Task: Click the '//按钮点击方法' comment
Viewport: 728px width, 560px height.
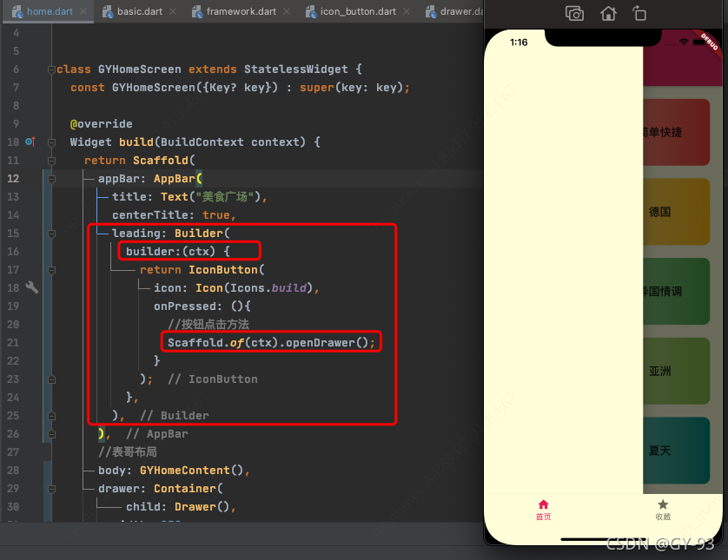Action: [208, 325]
